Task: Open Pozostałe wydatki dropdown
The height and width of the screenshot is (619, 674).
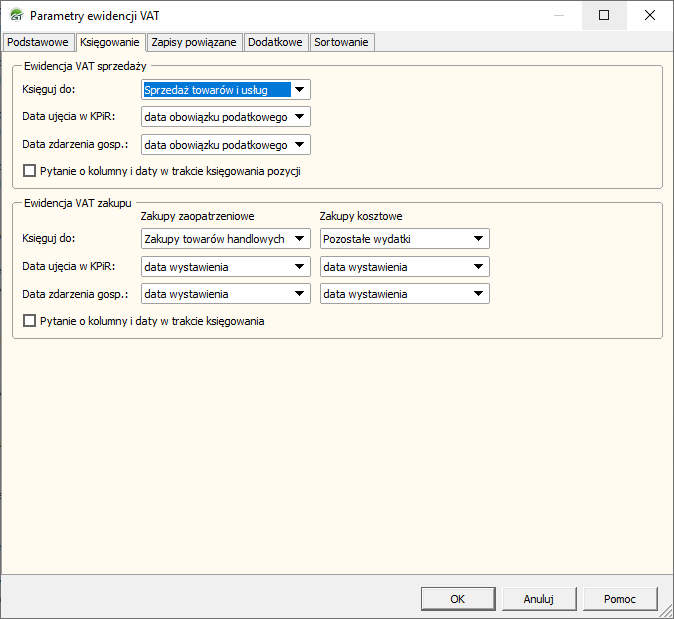Action: (478, 239)
